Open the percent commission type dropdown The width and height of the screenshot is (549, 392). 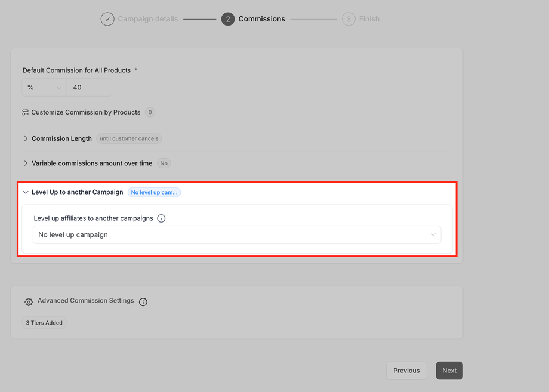(44, 88)
